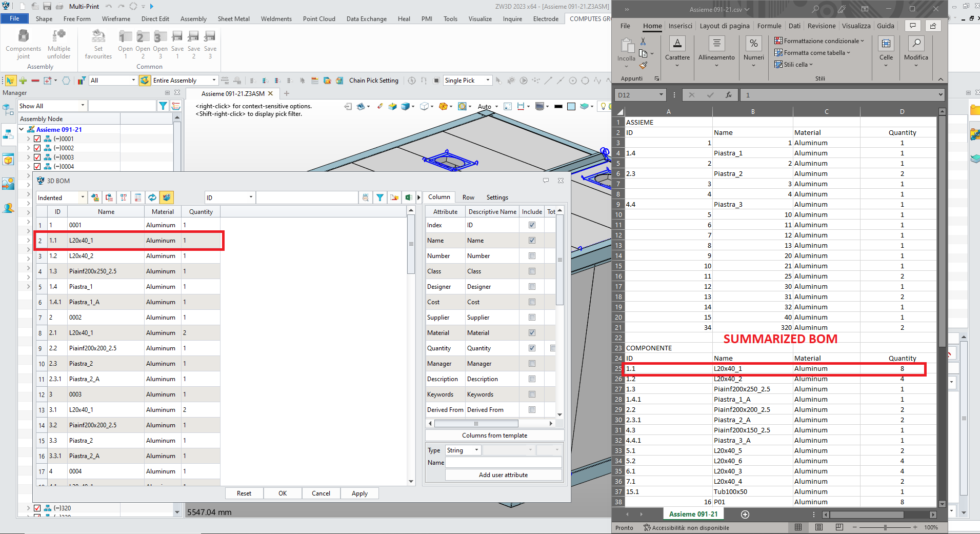This screenshot has height=534, width=980.
Task: Click the Incolla paste icon in Excel
Action: pos(627,46)
